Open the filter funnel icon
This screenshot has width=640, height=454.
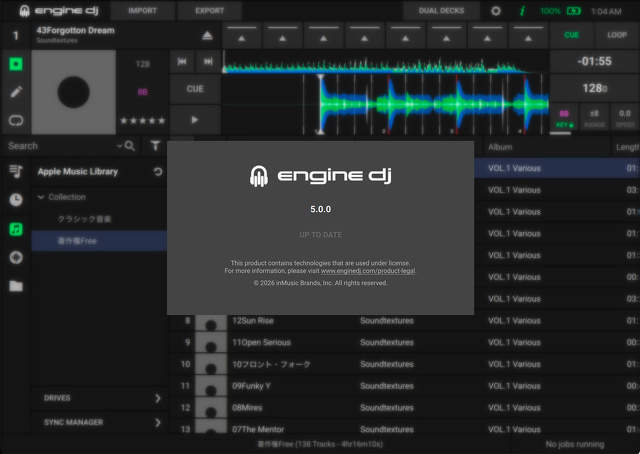coord(155,146)
